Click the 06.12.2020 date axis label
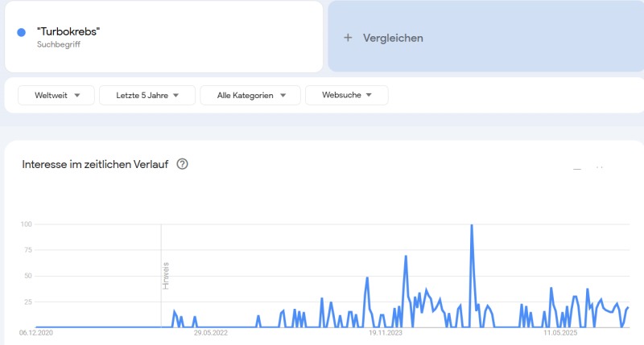The width and height of the screenshot is (644, 345). pos(36,332)
